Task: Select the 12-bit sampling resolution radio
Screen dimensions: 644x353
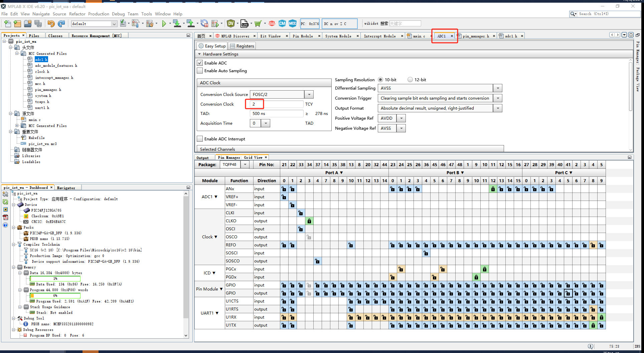Action: point(410,80)
